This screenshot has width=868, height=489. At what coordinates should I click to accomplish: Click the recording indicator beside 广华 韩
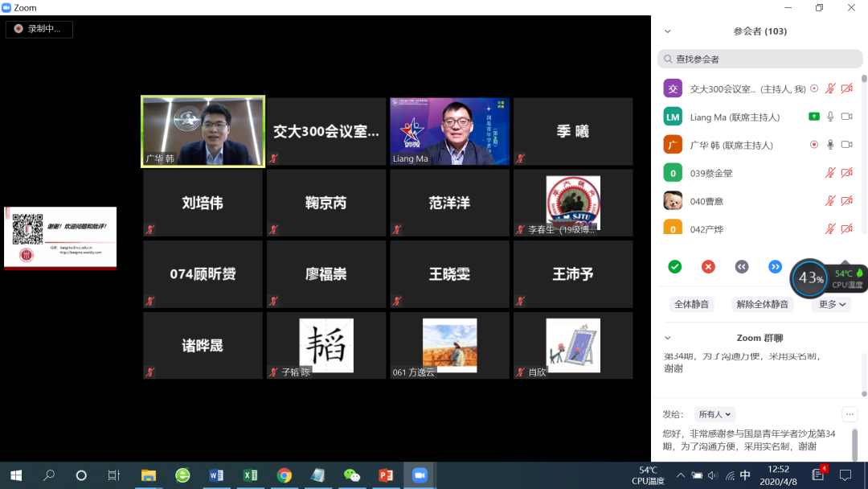click(x=814, y=145)
